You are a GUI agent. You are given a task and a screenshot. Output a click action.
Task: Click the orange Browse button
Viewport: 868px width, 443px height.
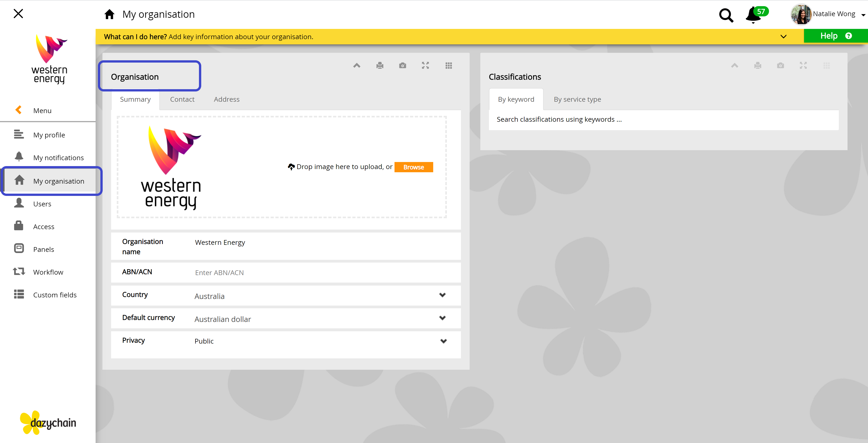[413, 167]
